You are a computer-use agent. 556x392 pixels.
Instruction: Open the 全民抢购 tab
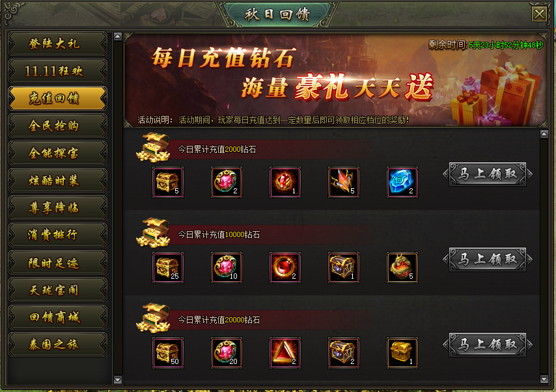(x=57, y=126)
